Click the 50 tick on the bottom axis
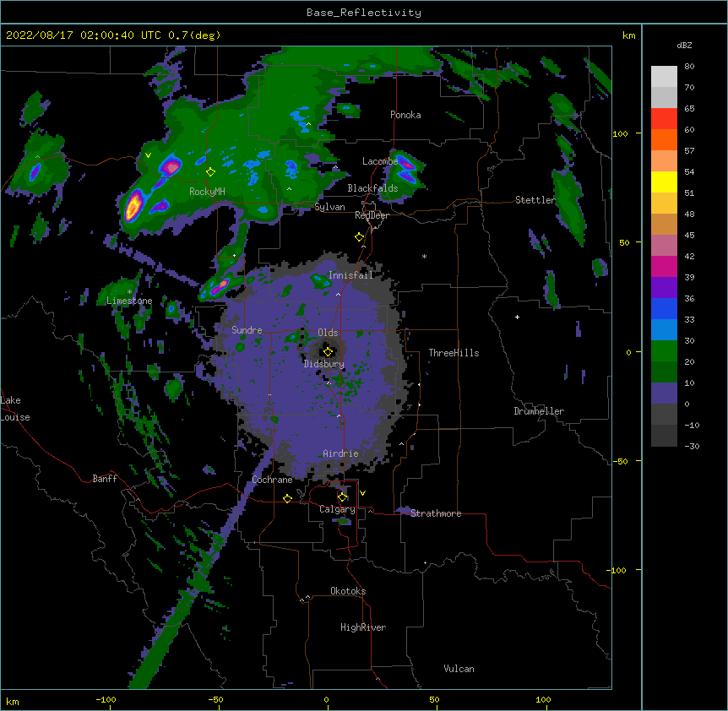This screenshot has height=711, width=728. click(x=434, y=699)
